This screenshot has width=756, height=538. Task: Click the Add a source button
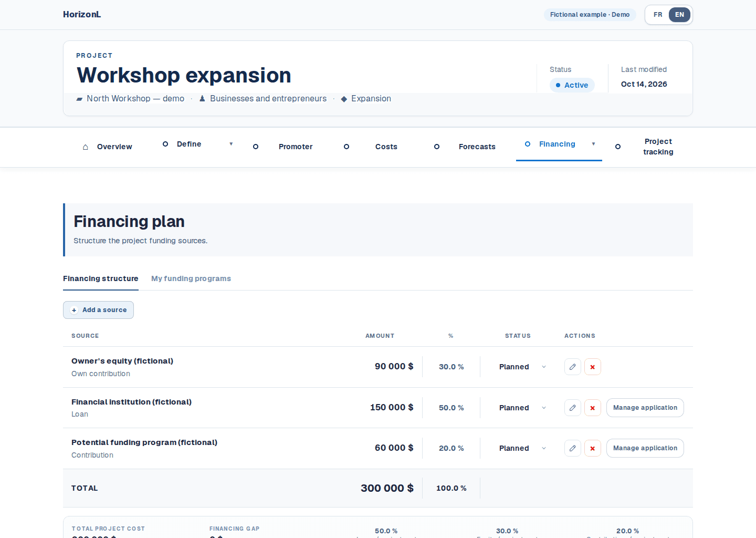(x=99, y=310)
